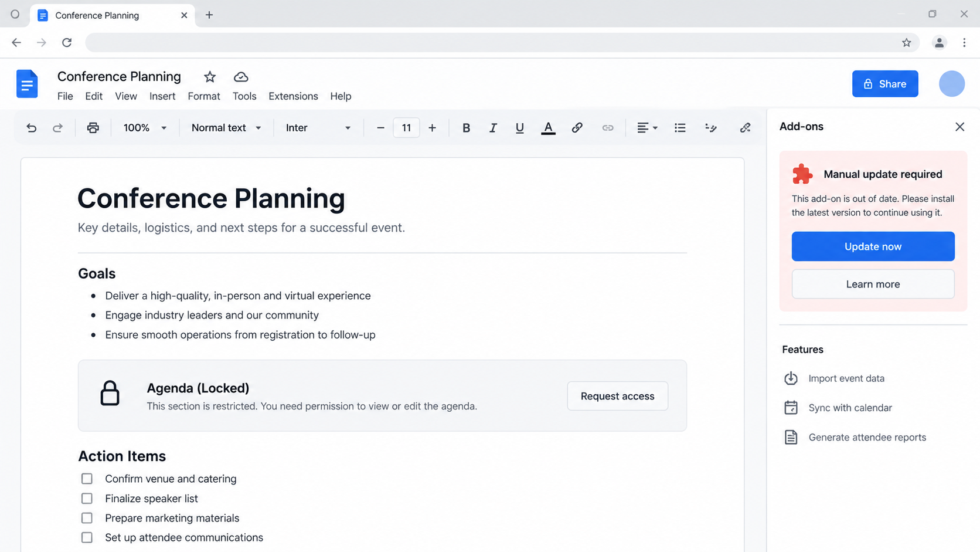This screenshot has height=552, width=980.
Task: Click the Update now button
Action: click(x=873, y=246)
